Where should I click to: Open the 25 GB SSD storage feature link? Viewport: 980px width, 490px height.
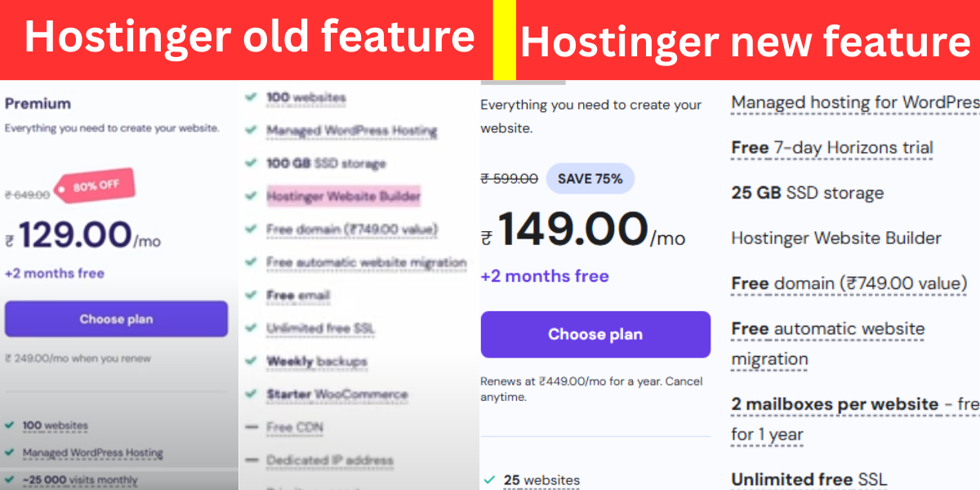point(807,193)
